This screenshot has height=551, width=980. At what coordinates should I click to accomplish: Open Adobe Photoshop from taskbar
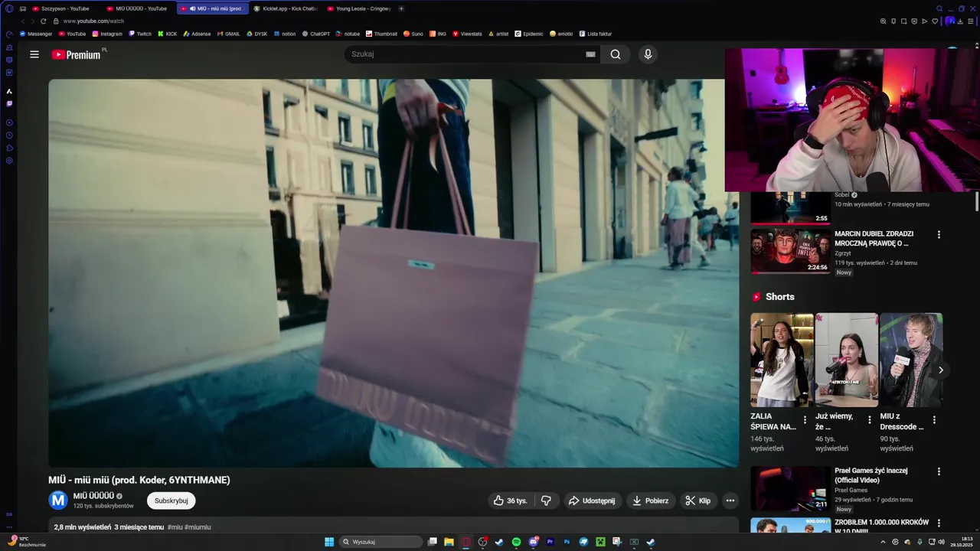click(567, 542)
